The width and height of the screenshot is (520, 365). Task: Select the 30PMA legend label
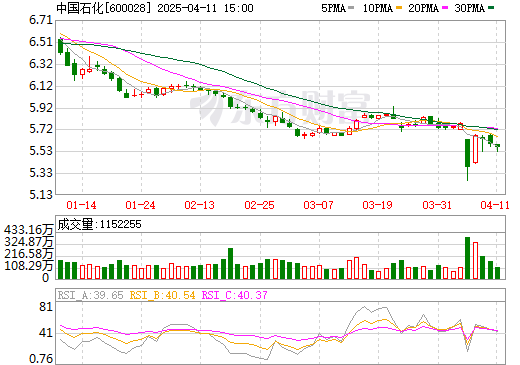tap(469, 8)
